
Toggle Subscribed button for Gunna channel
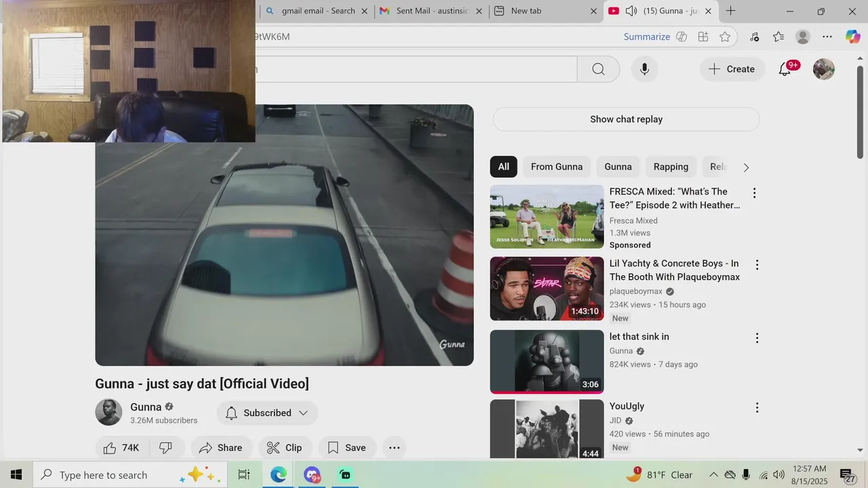click(267, 413)
